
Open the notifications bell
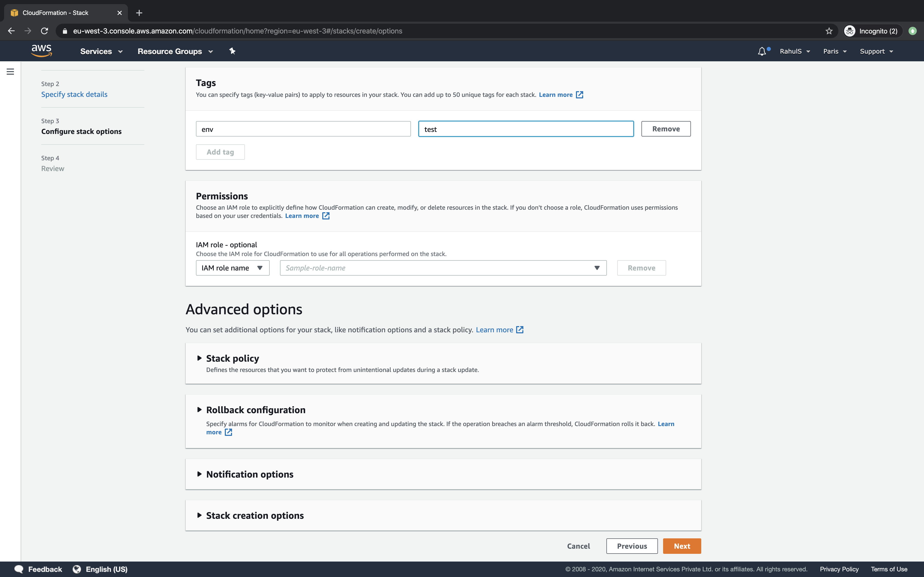pos(762,51)
